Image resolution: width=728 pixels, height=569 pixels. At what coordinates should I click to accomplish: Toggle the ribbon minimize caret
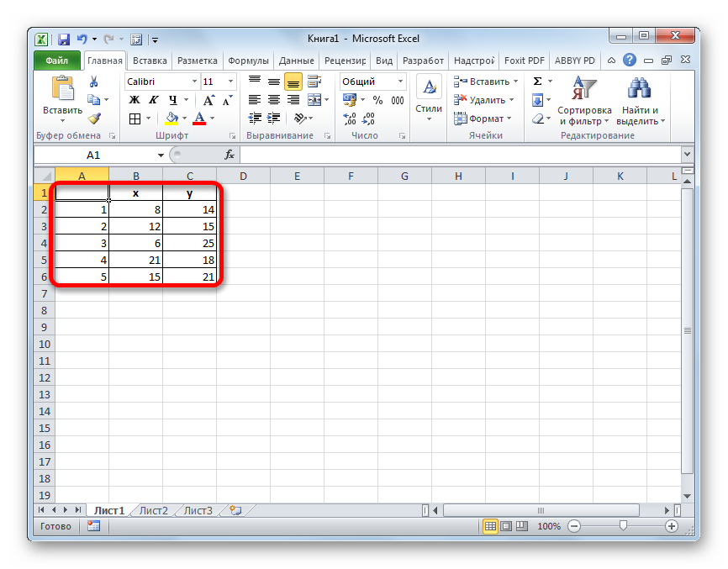click(x=611, y=61)
